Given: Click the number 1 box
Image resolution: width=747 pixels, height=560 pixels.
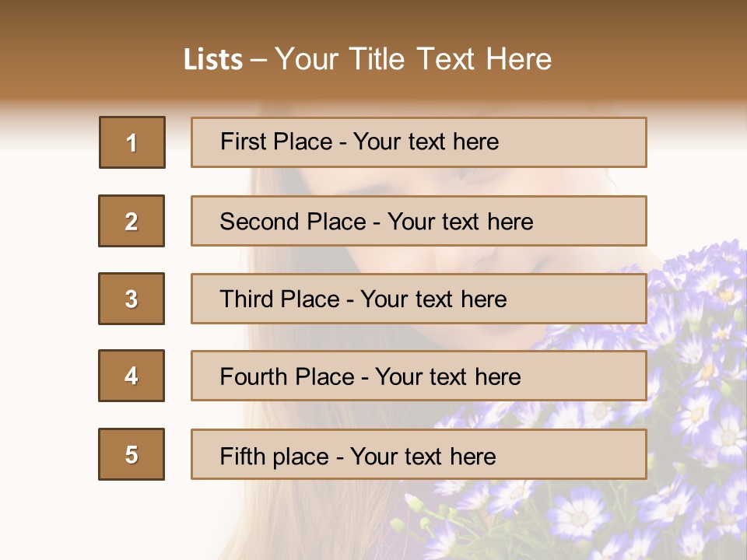Looking at the screenshot, I should tap(132, 142).
